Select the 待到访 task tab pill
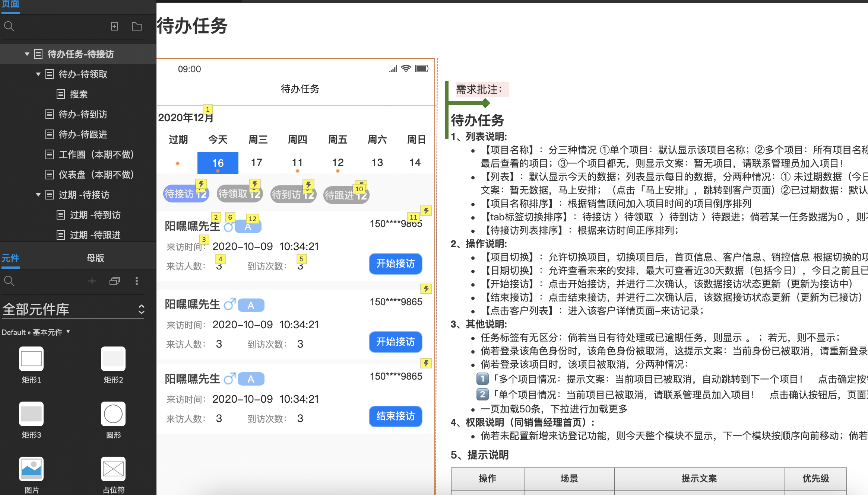 pyautogui.click(x=293, y=194)
